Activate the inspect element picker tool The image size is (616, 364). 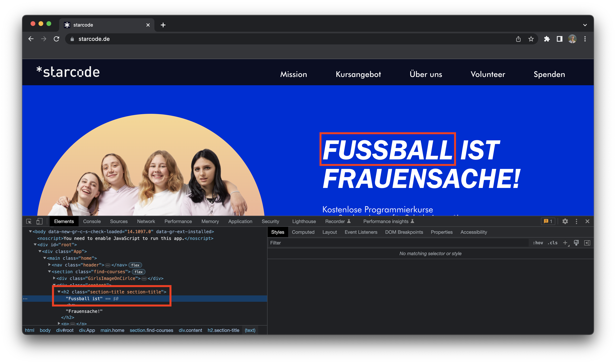pos(29,221)
